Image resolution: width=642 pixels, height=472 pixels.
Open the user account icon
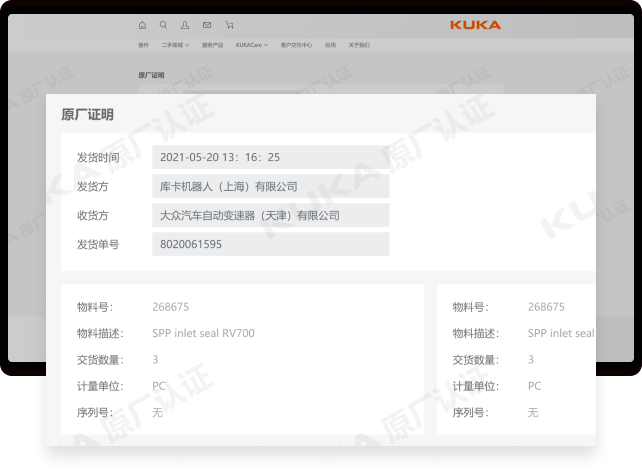click(x=185, y=25)
